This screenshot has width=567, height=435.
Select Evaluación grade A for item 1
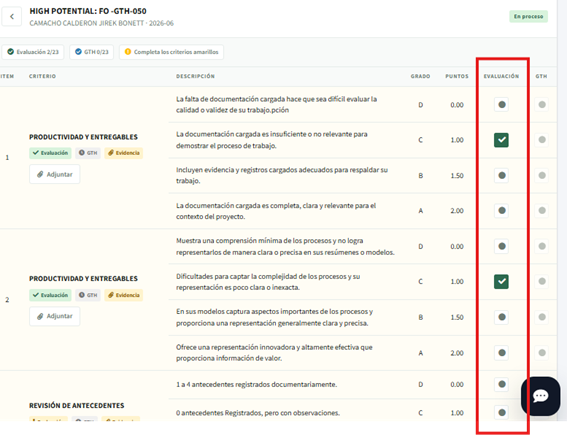pos(502,210)
